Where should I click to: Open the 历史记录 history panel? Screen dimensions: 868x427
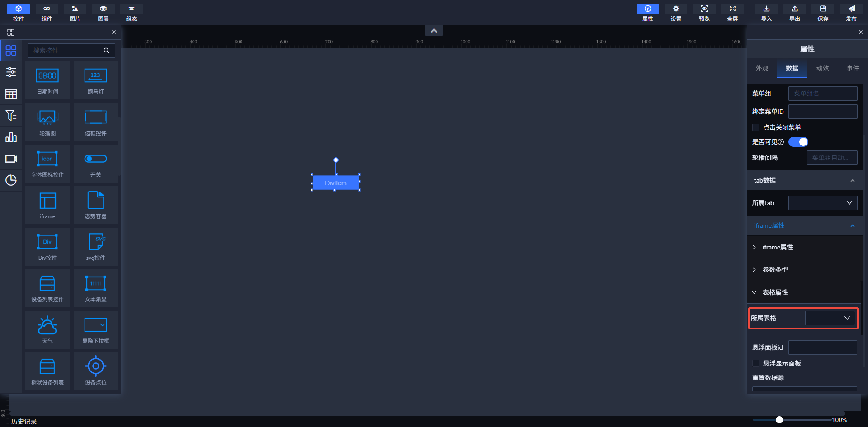click(x=24, y=422)
